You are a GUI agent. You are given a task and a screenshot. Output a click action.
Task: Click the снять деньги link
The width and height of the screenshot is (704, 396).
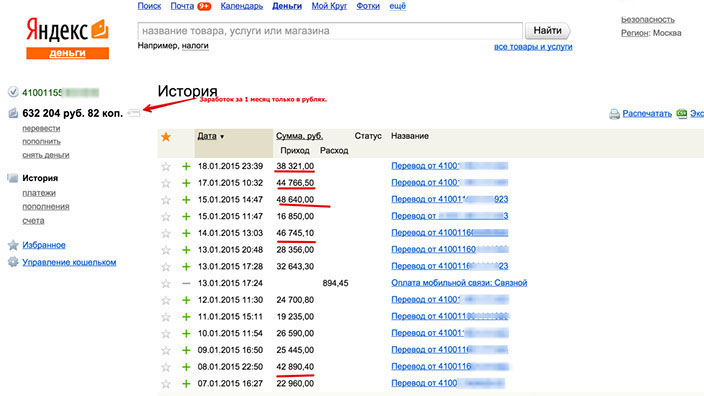pyautogui.click(x=46, y=155)
